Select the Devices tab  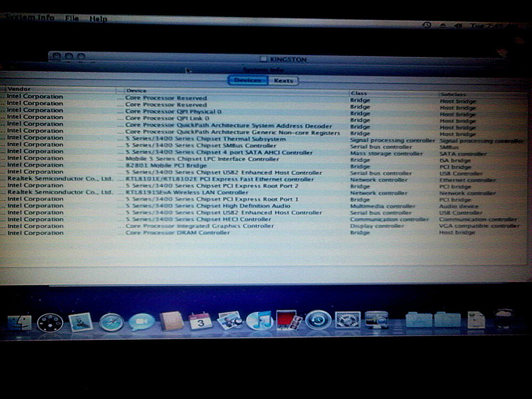(x=247, y=80)
